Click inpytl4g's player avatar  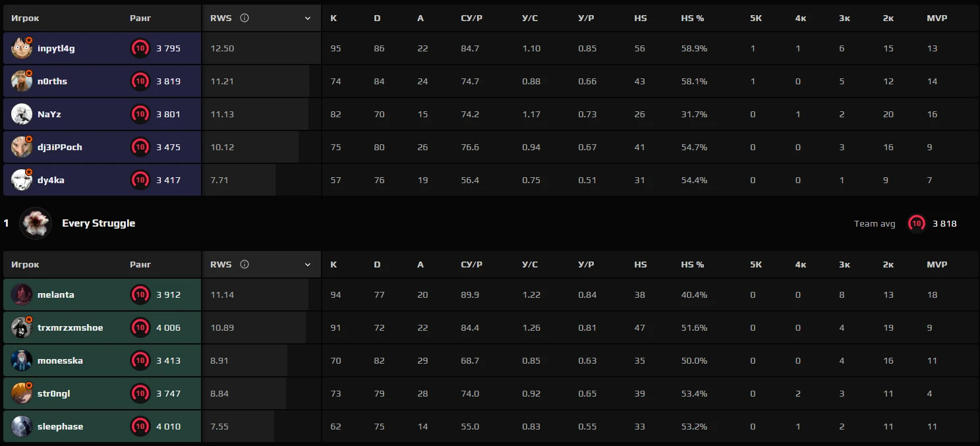pyautogui.click(x=22, y=48)
